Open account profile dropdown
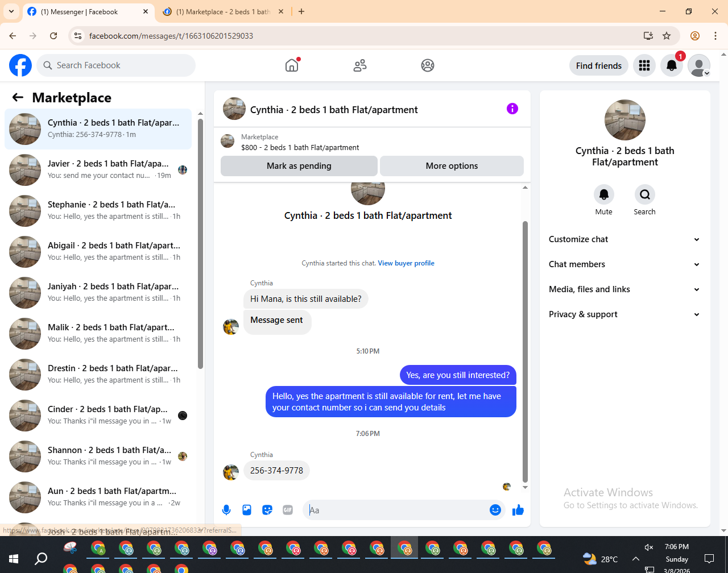728x573 pixels. coord(699,65)
